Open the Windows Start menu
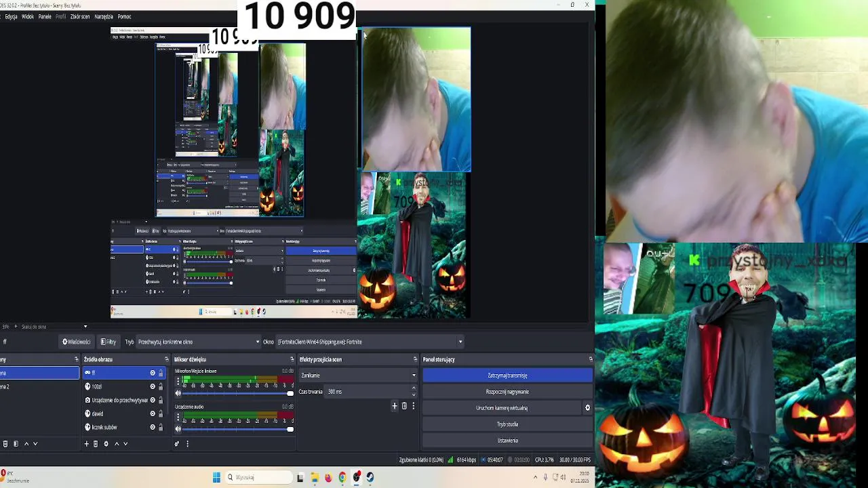Viewport: 868px width, 488px height. coord(216,477)
